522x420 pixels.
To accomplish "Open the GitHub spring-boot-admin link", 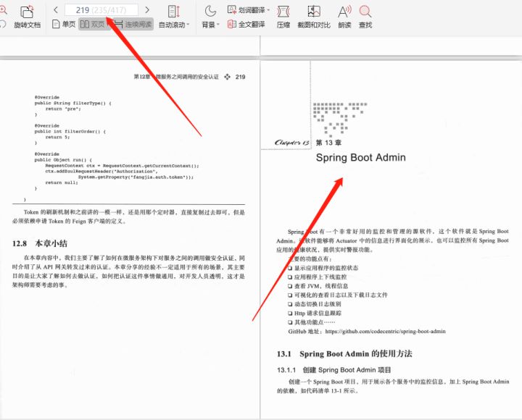I will [x=385, y=331].
